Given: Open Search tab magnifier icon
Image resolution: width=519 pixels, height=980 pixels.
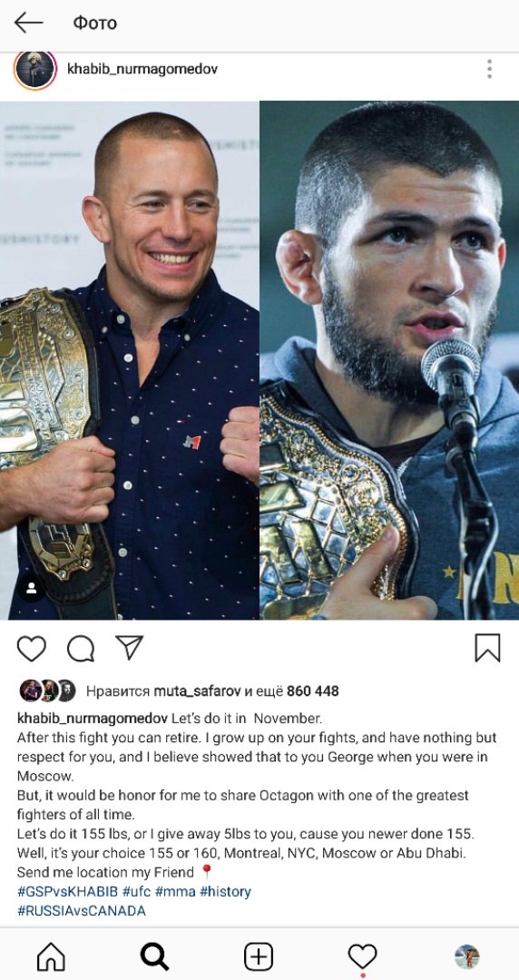Looking at the screenshot, I should click(154, 956).
